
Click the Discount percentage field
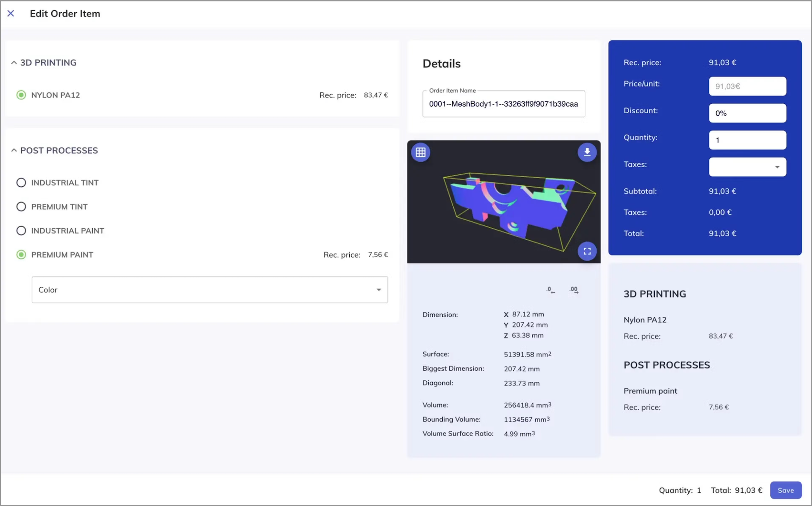747,113
